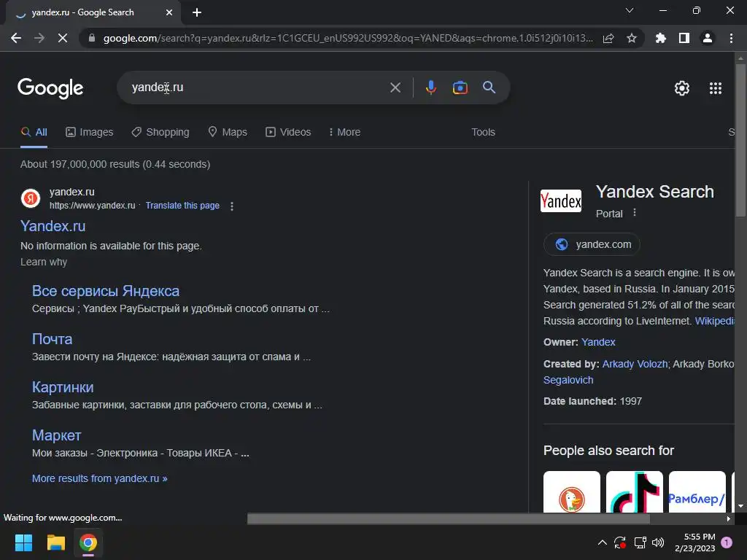Image resolution: width=747 pixels, height=560 pixels.
Task: Open the Почта sitelink
Action: [52, 339]
